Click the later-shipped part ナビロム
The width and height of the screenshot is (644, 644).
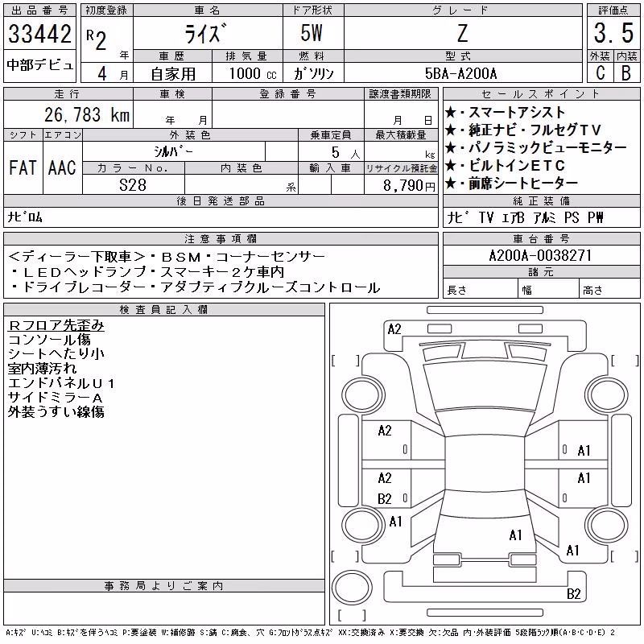25,217
